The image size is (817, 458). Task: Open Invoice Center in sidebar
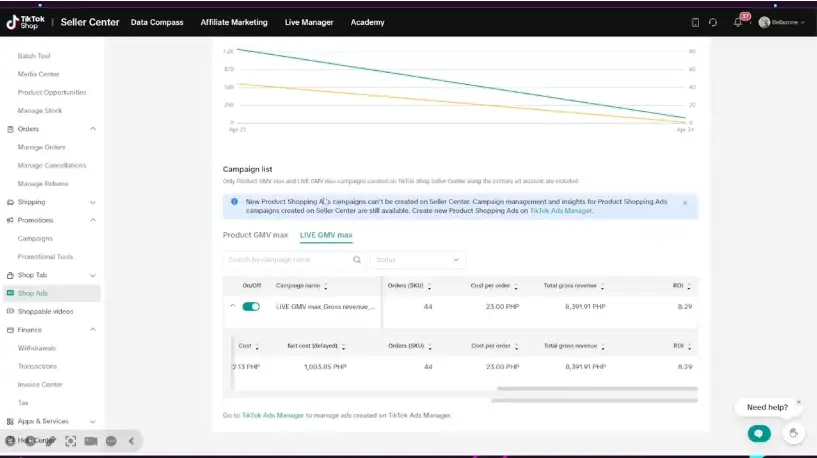40,385
